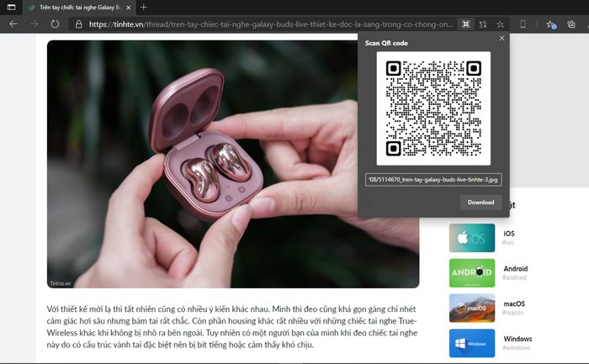Click the 'Scan QR code' popup title
Image resolution: width=589 pixels, height=364 pixels.
point(386,43)
